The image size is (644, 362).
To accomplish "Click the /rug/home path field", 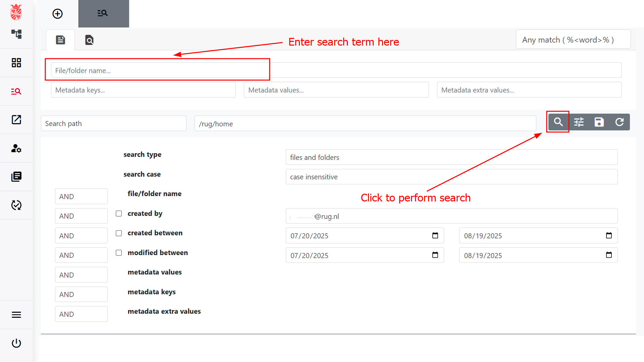I will pos(365,123).
